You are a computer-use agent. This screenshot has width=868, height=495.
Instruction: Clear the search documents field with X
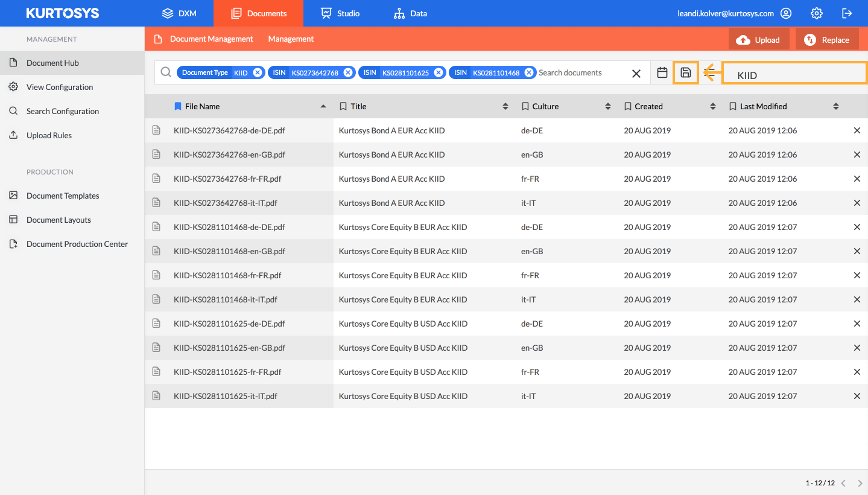pyautogui.click(x=636, y=73)
